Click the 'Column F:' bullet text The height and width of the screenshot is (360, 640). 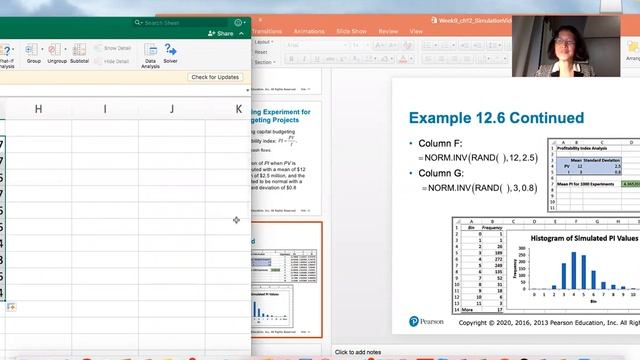(x=440, y=144)
